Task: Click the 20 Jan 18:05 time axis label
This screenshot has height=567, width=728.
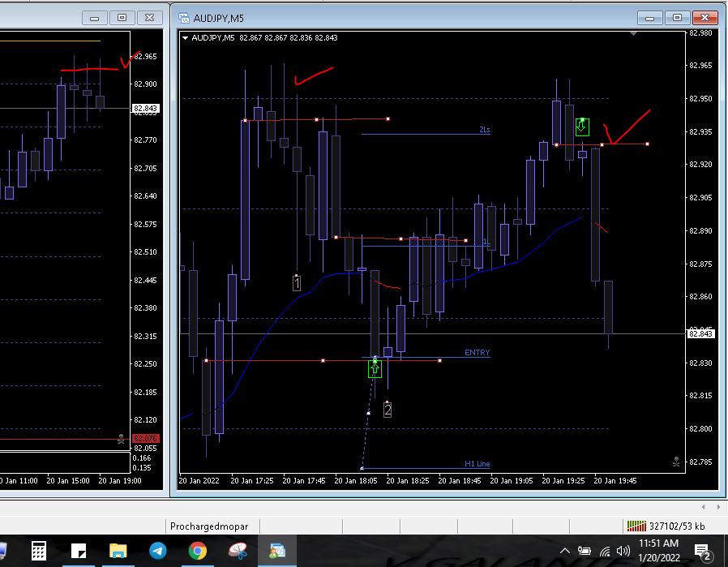Action: click(x=356, y=481)
